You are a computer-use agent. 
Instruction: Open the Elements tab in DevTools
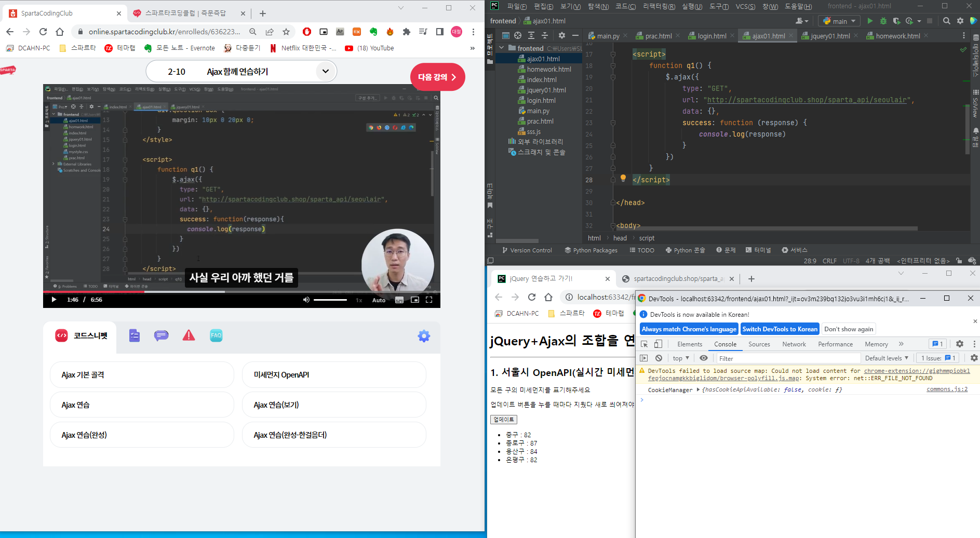[690, 344]
